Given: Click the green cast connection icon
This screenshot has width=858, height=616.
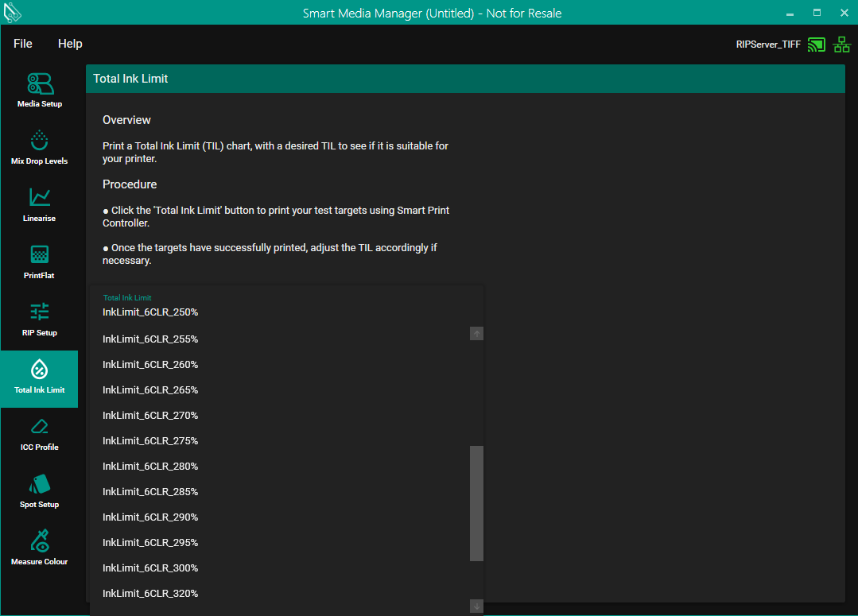Looking at the screenshot, I should 816,45.
